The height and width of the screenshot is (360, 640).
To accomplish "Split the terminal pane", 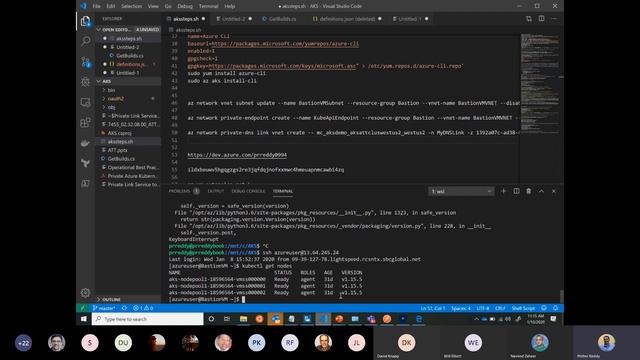I will (516, 191).
